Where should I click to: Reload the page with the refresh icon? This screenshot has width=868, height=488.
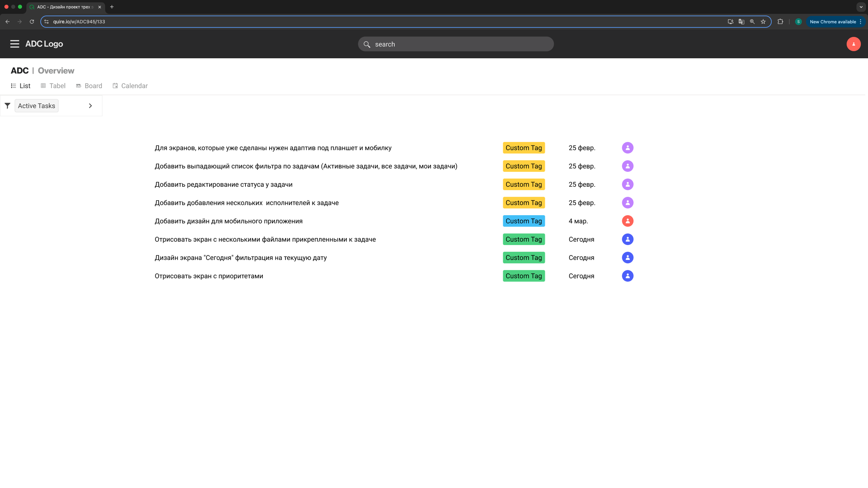tap(32, 22)
